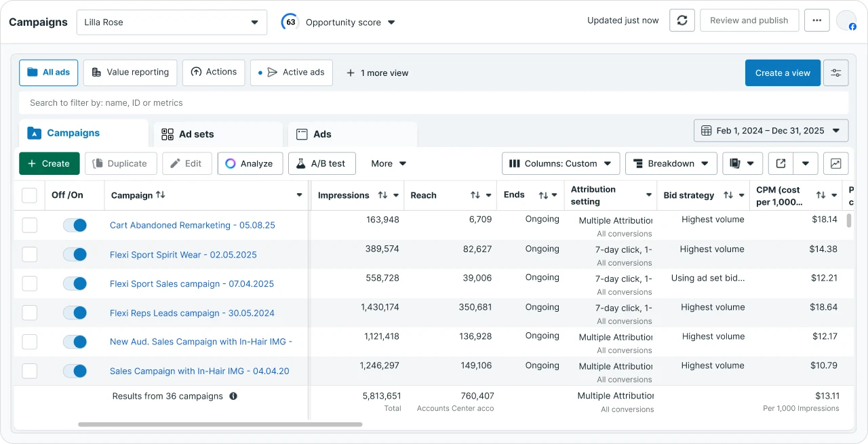Image resolution: width=868 pixels, height=444 pixels.
Task: Switch to the Ads tab
Action: tap(352, 134)
